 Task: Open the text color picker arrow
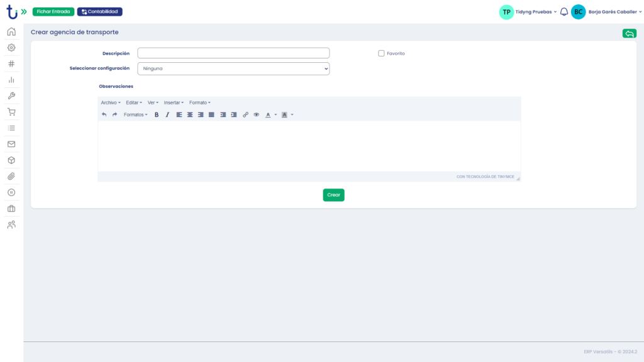(275, 115)
